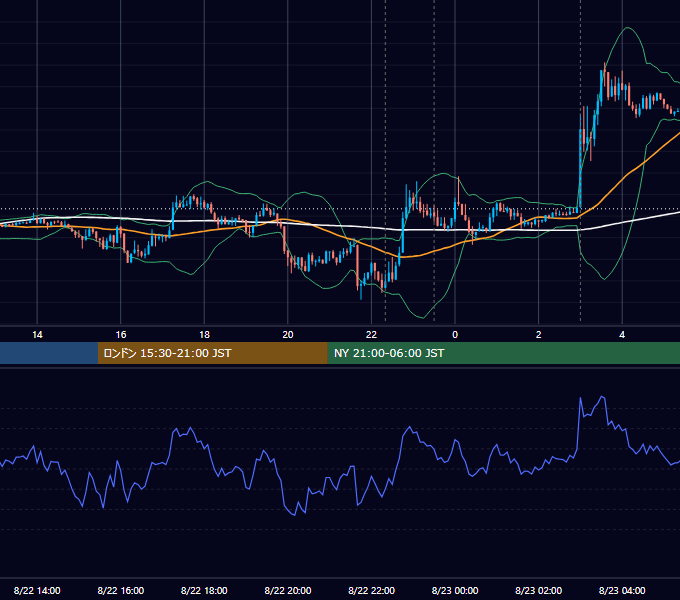Viewport: 680px width, 600px height.
Task: Click the tall candlestick high after hour 3
Action: (604, 64)
